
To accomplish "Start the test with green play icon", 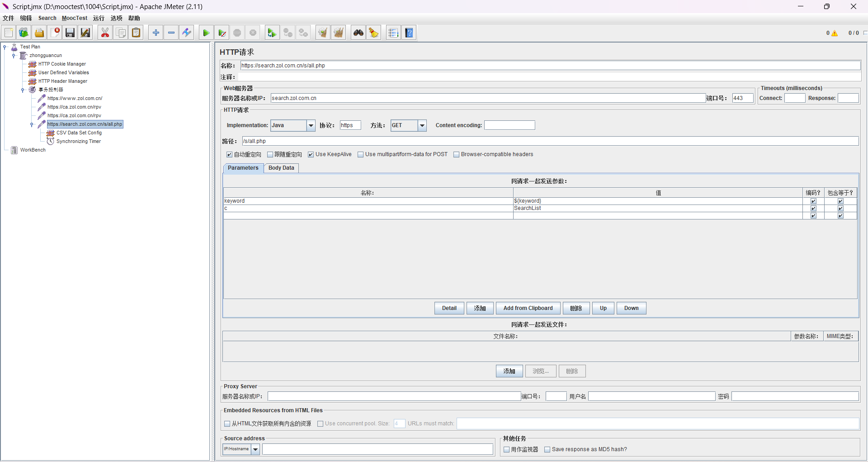I will point(206,33).
